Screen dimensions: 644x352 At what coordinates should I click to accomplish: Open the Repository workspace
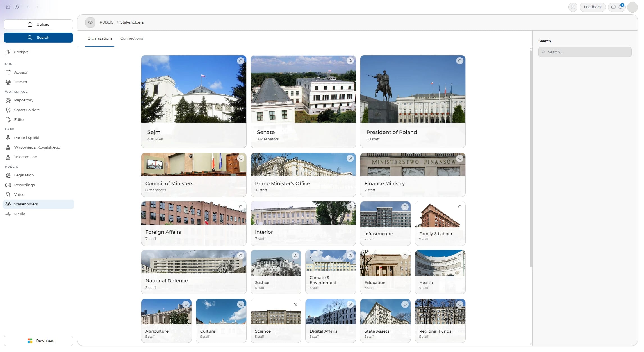pos(38,100)
